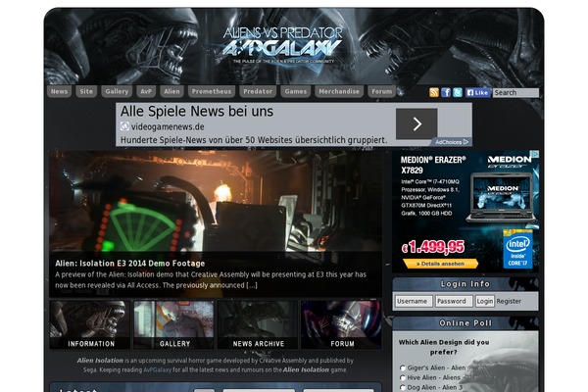This screenshot has width=588, height=392.
Task: Select Dog Alien poll option
Action: pyautogui.click(x=403, y=387)
